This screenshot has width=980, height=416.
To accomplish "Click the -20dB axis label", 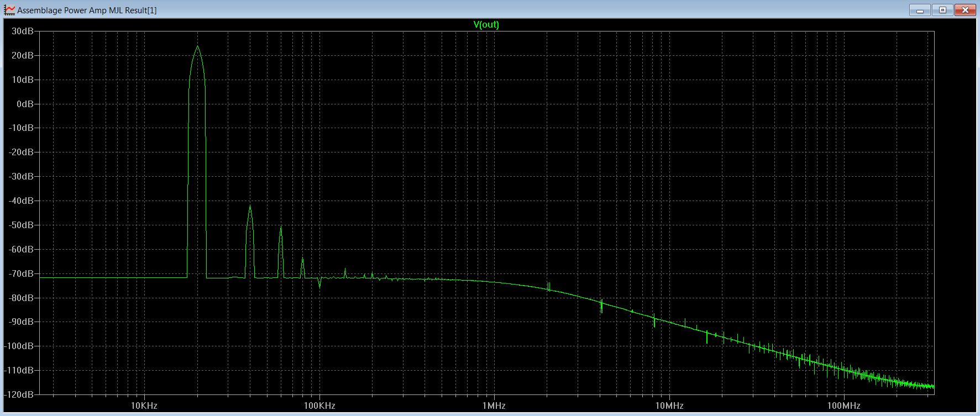I will coord(21,152).
